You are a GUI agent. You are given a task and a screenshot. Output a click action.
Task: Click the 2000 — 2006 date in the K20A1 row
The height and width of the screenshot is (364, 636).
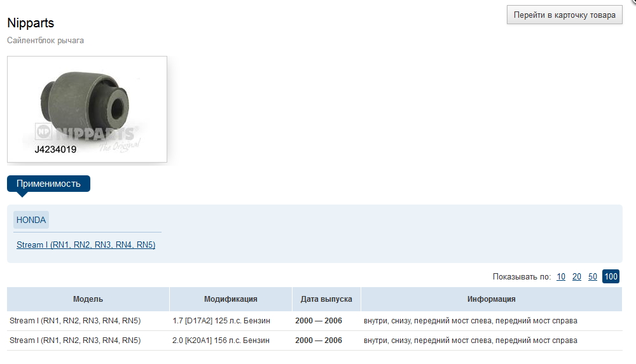pos(319,340)
